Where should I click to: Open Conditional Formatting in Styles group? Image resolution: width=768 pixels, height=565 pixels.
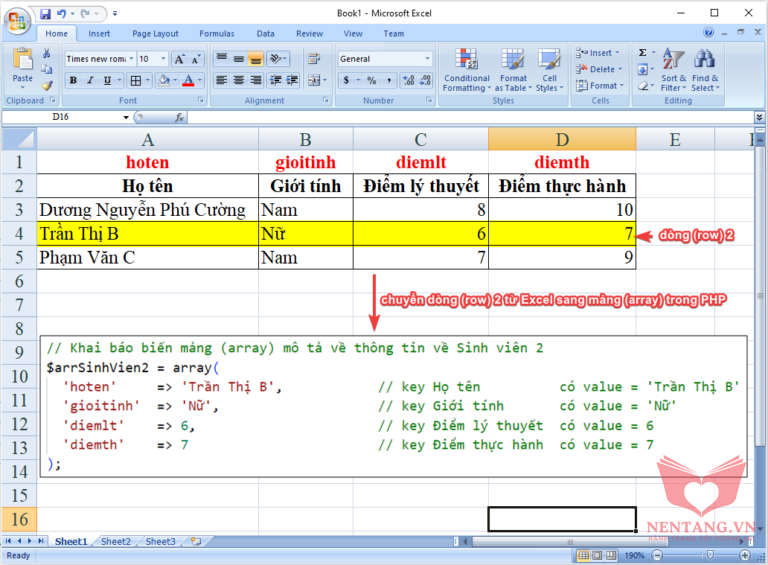coord(466,69)
